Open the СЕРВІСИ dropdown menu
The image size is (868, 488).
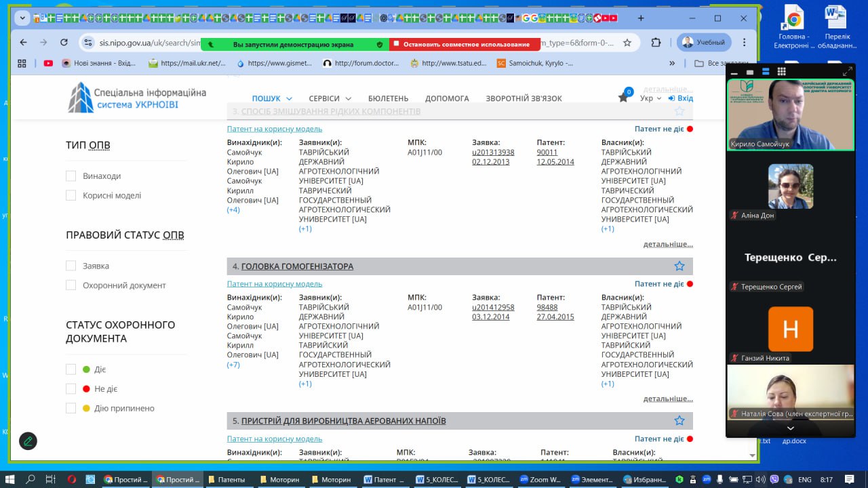[330, 98]
